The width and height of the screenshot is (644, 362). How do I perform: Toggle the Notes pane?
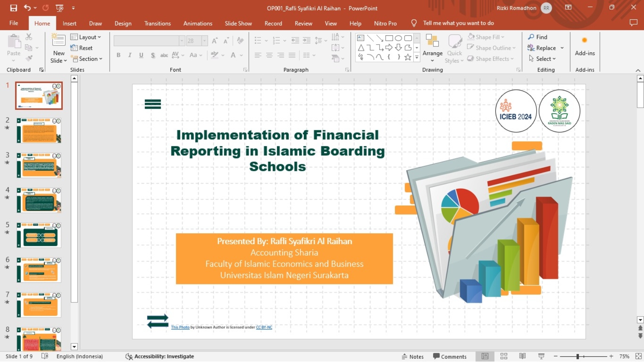pos(413,357)
